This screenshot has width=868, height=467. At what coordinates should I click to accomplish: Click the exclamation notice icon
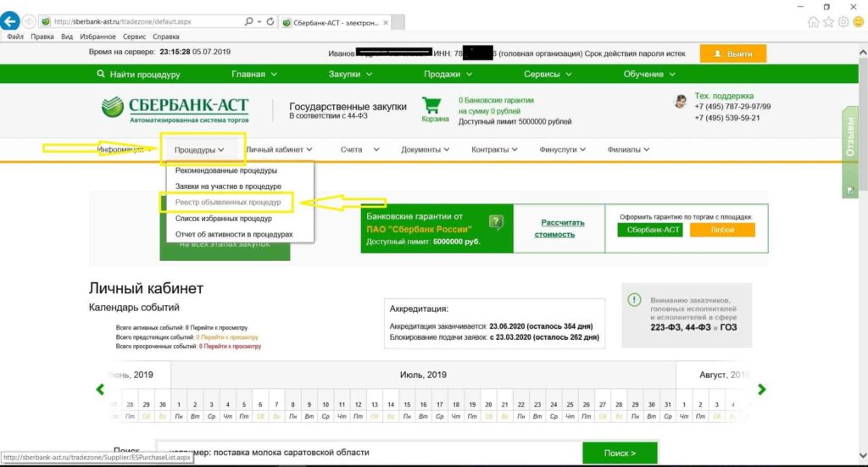tap(634, 300)
